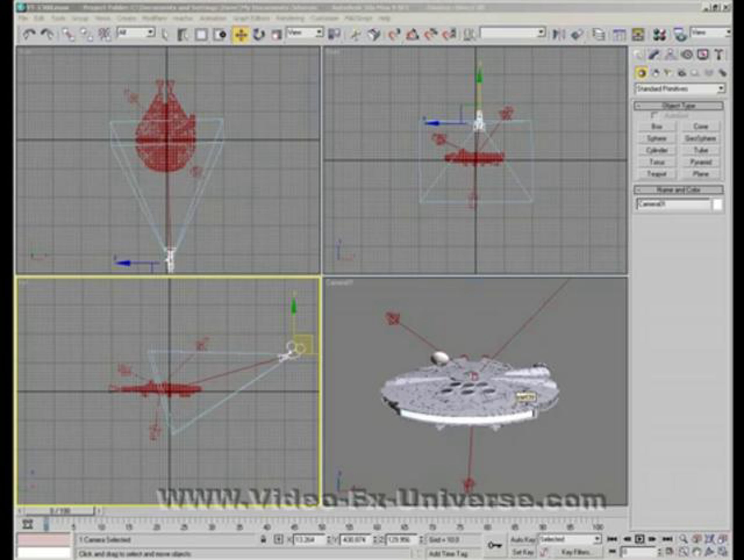Viewport: 744px width, 560px height.
Task: Open the Utilities hammer panel
Action: 719,55
